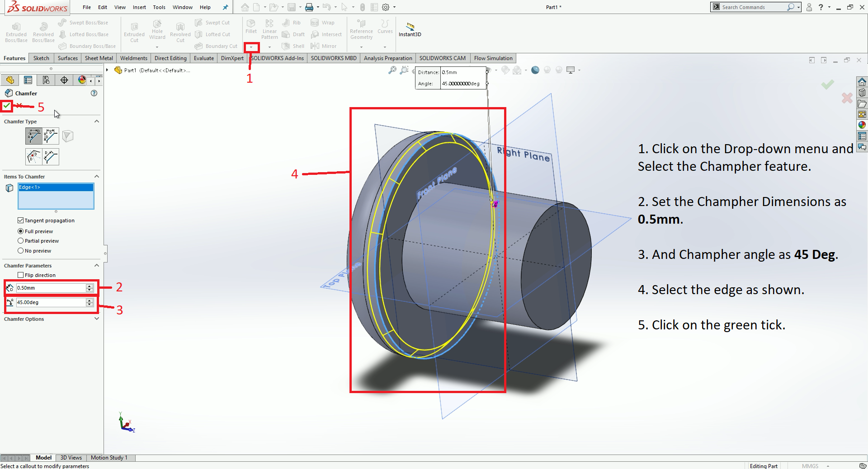Image resolution: width=868 pixels, height=469 pixels.
Task: Switch to the Sheet Metal tab
Action: point(99,58)
